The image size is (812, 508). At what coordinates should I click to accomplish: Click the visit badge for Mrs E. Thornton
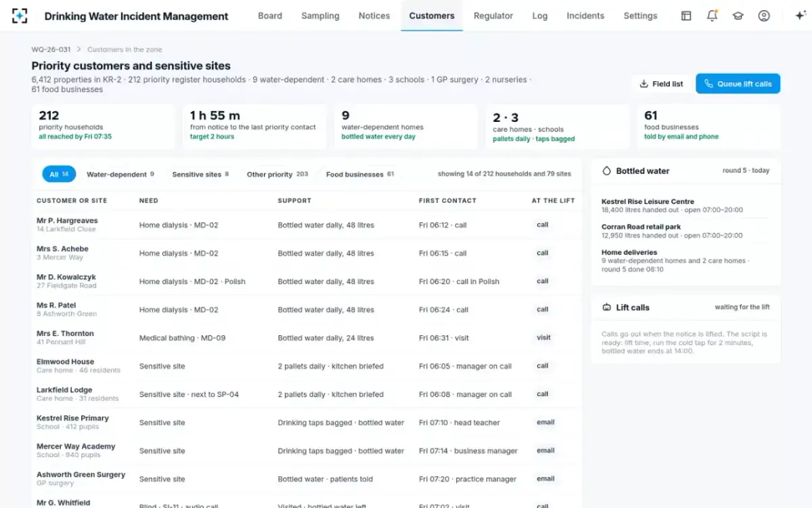543,337
